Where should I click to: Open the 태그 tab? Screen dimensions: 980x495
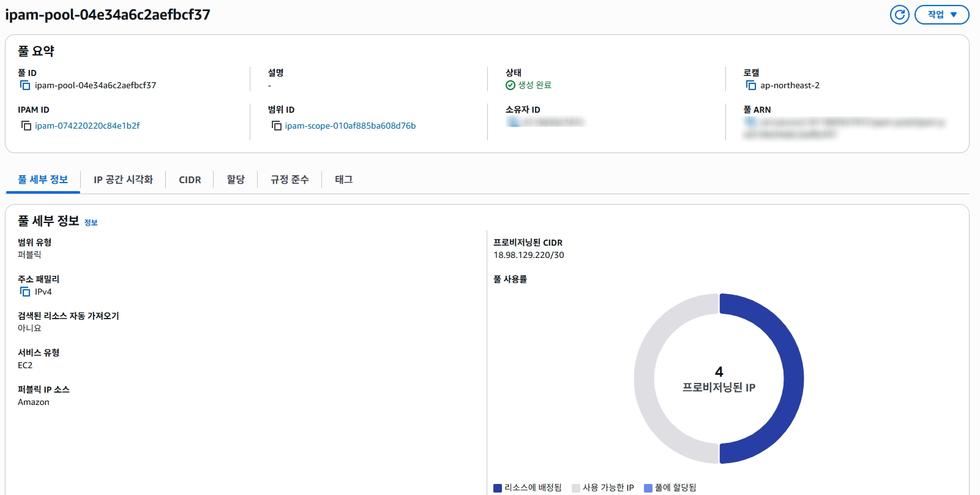(343, 179)
